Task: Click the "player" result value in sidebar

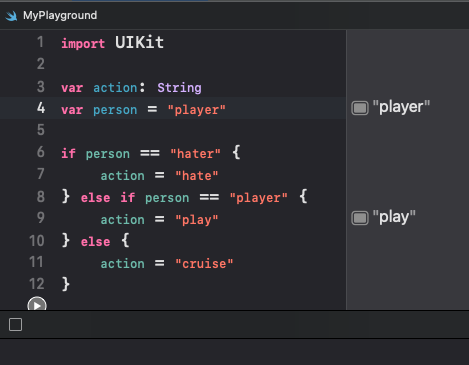Action: (x=401, y=107)
